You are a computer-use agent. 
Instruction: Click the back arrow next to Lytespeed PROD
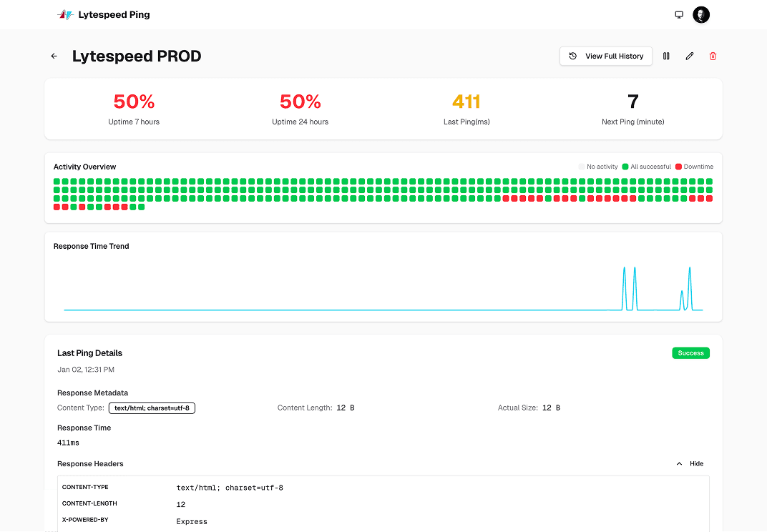coord(54,56)
